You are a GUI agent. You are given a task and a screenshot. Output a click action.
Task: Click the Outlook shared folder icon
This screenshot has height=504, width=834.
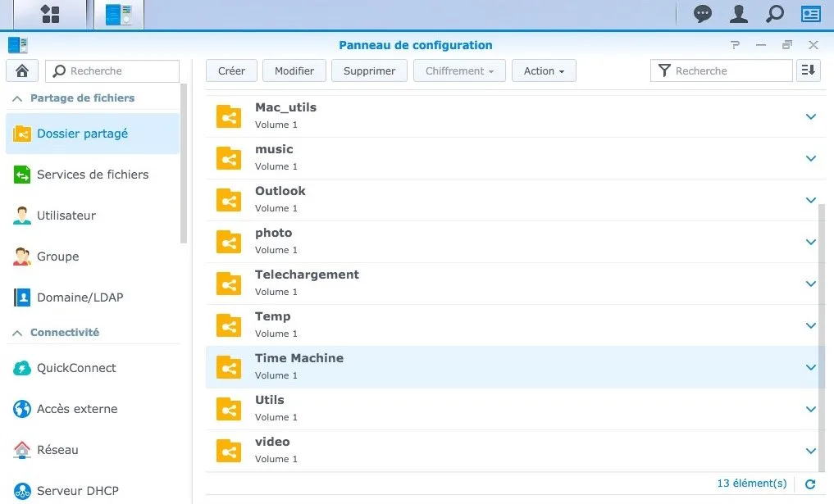pos(229,200)
